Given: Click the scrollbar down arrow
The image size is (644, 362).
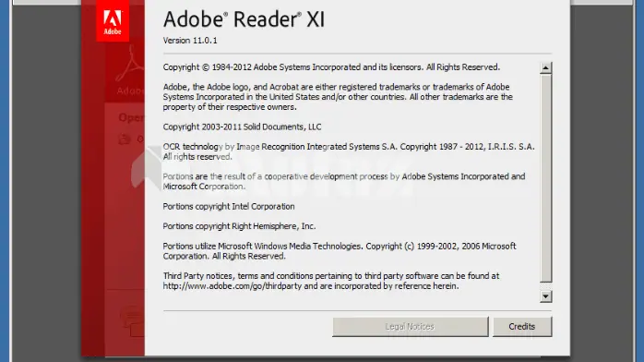Looking at the screenshot, I should (545, 296).
